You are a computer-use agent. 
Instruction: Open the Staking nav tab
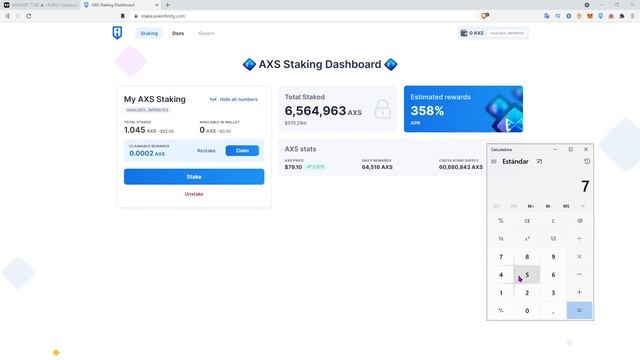tap(149, 33)
